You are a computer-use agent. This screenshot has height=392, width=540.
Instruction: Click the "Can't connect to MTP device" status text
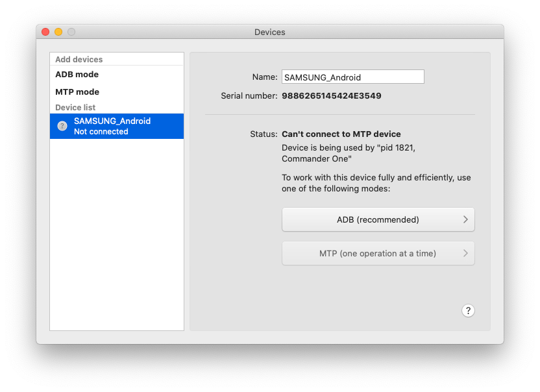pos(341,134)
